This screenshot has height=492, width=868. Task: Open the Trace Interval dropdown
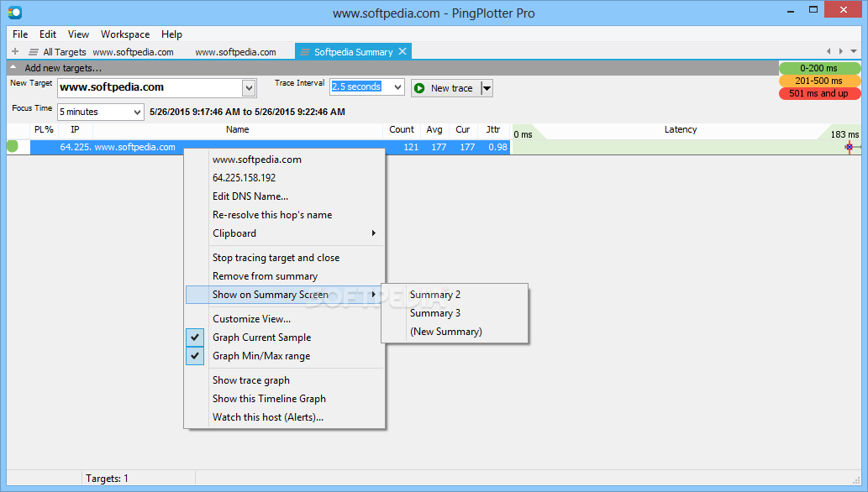397,86
